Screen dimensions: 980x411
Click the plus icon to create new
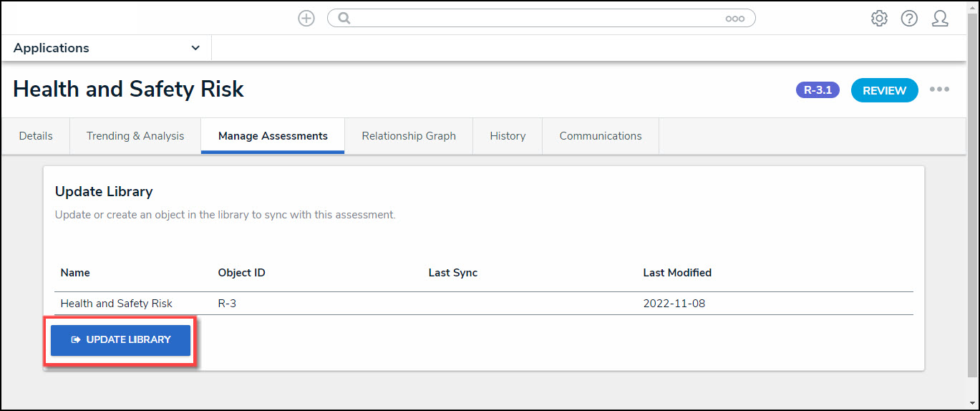[306, 19]
